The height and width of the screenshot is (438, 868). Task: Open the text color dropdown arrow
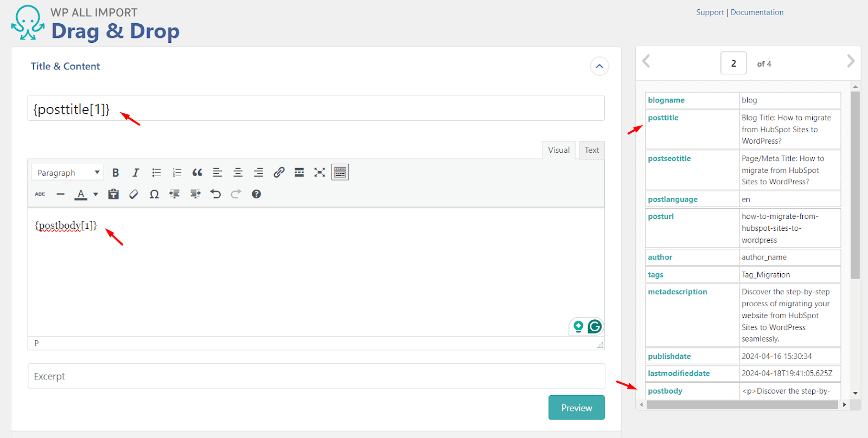pos(95,194)
